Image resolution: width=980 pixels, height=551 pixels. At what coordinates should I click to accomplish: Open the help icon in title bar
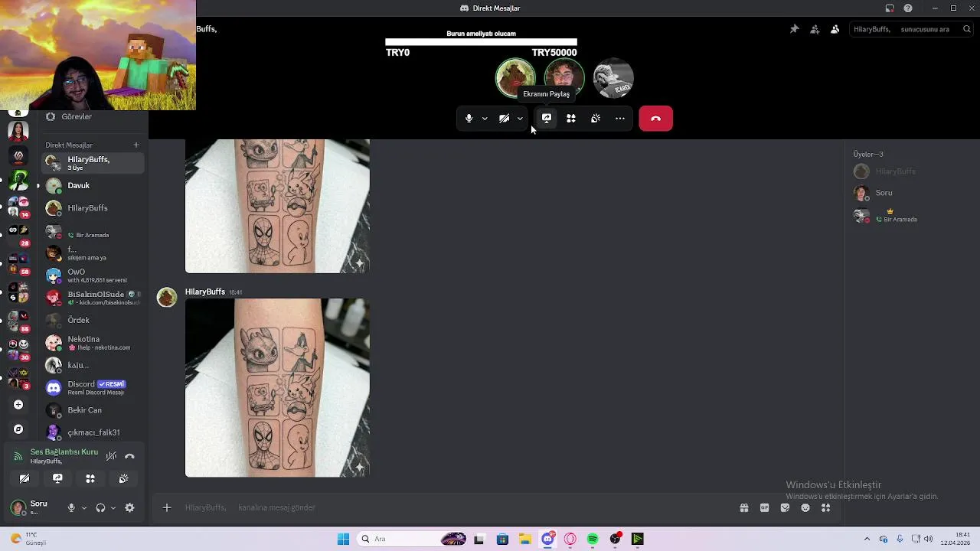coord(908,8)
